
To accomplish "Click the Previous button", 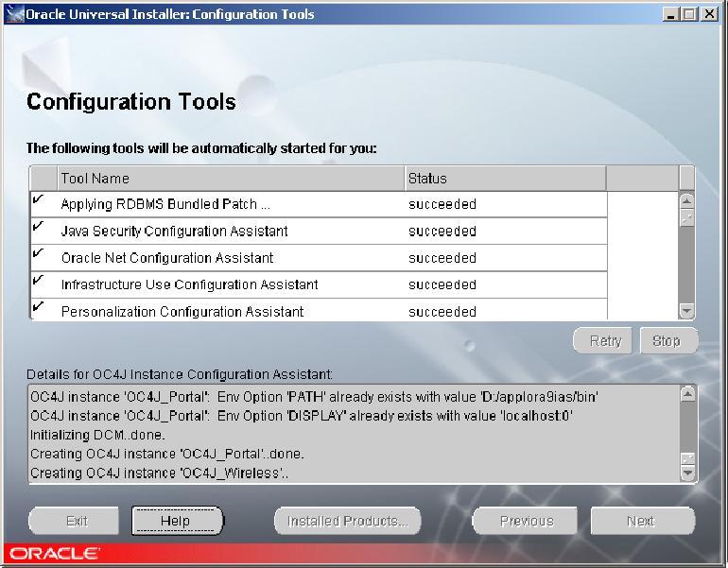I will (525, 521).
